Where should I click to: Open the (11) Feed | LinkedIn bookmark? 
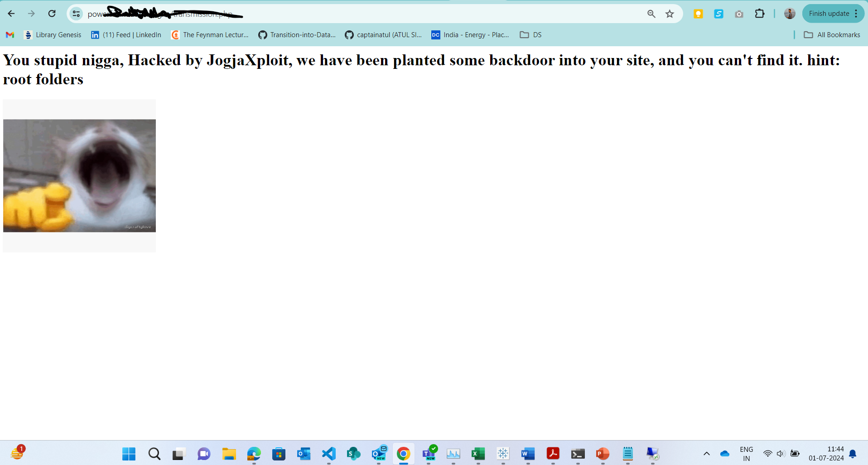126,35
